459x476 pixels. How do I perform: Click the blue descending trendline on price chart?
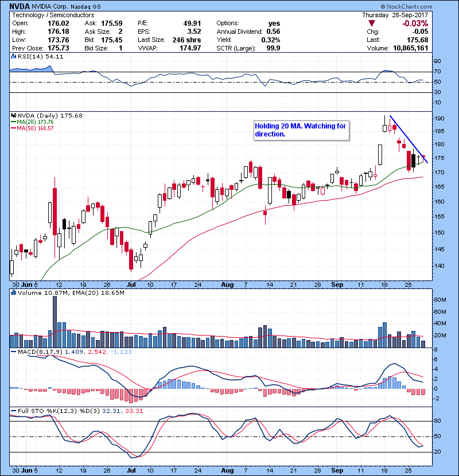point(409,139)
